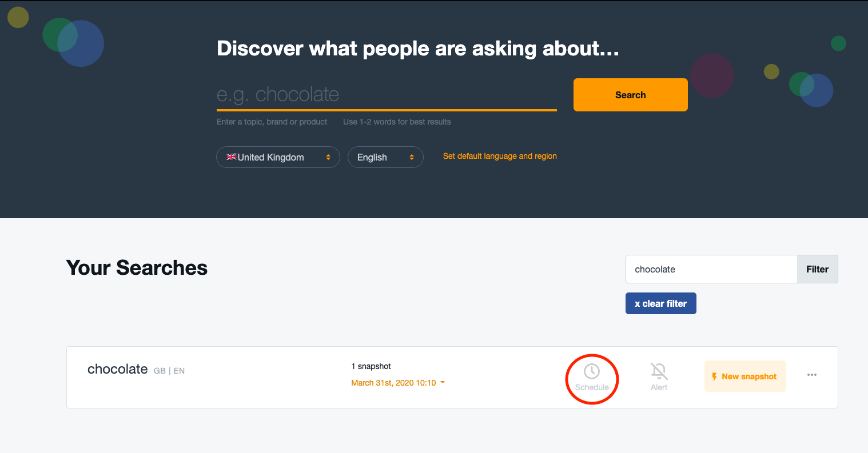868x453 pixels.
Task: Click the stepper arrows on the language selector
Action: coord(412,157)
